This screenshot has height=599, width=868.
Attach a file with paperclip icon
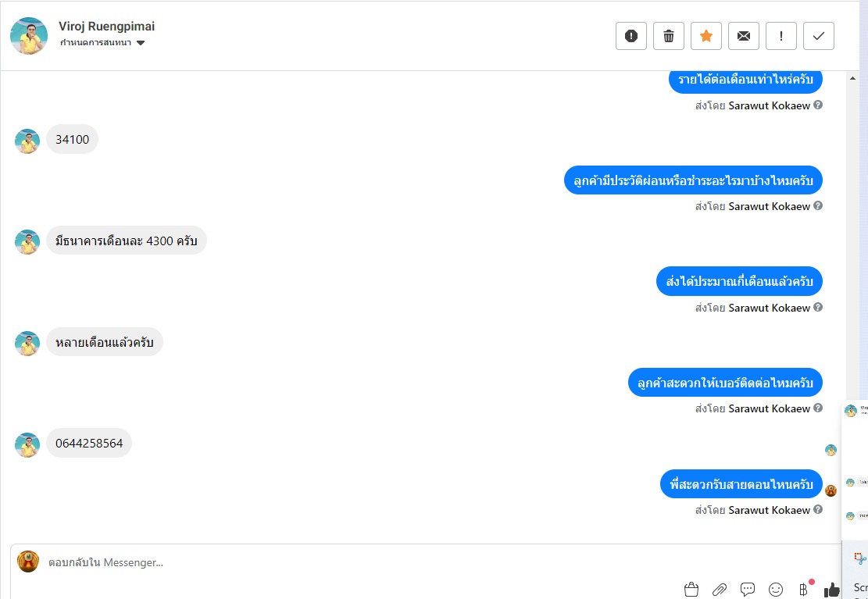click(719, 590)
